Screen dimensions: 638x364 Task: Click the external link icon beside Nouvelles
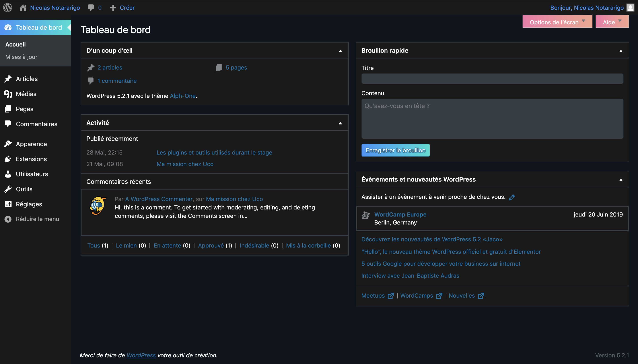click(481, 296)
